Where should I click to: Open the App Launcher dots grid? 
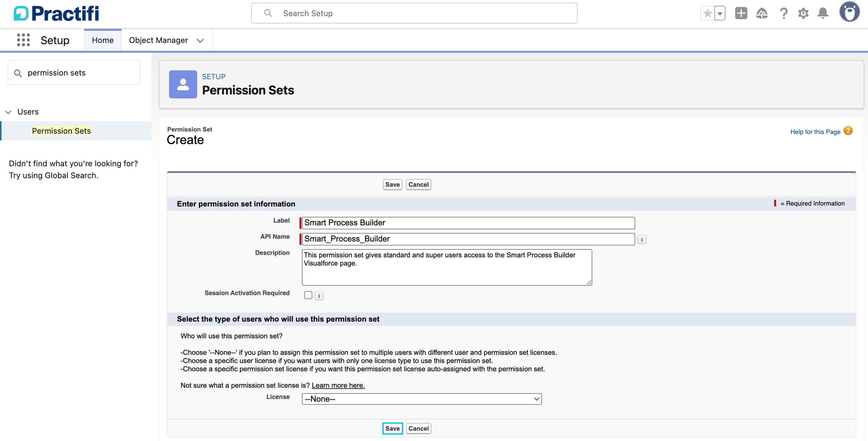(23, 40)
